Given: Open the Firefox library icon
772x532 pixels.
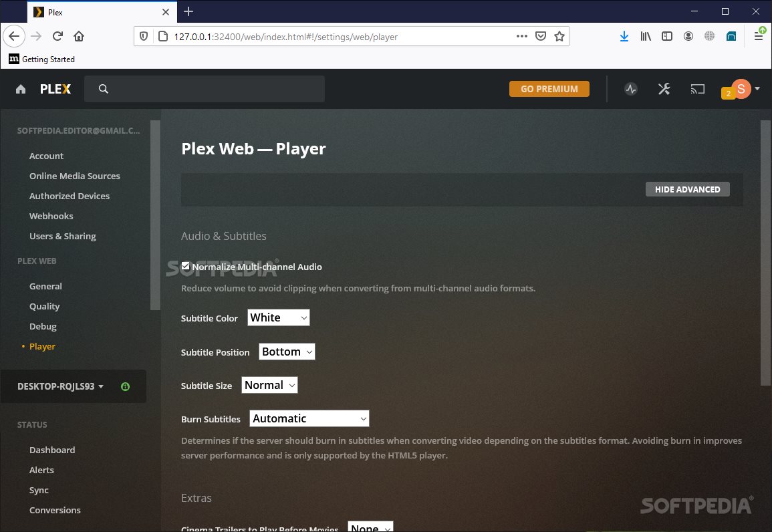Looking at the screenshot, I should coord(646,36).
